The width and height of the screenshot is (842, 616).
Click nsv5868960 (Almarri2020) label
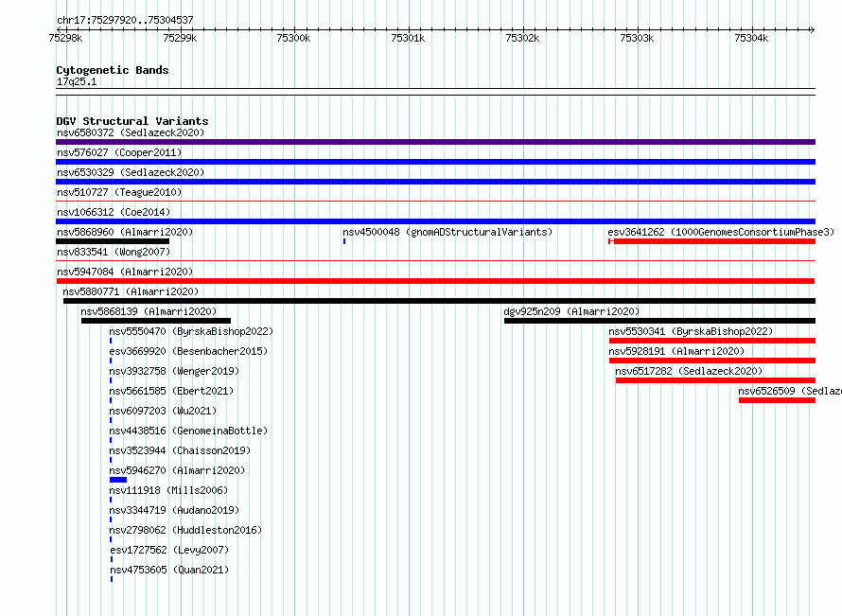[125, 232]
